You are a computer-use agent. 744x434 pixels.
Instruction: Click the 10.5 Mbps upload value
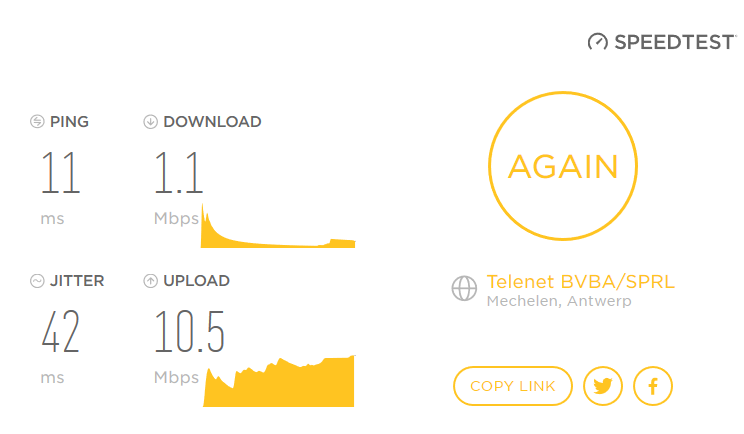point(189,332)
